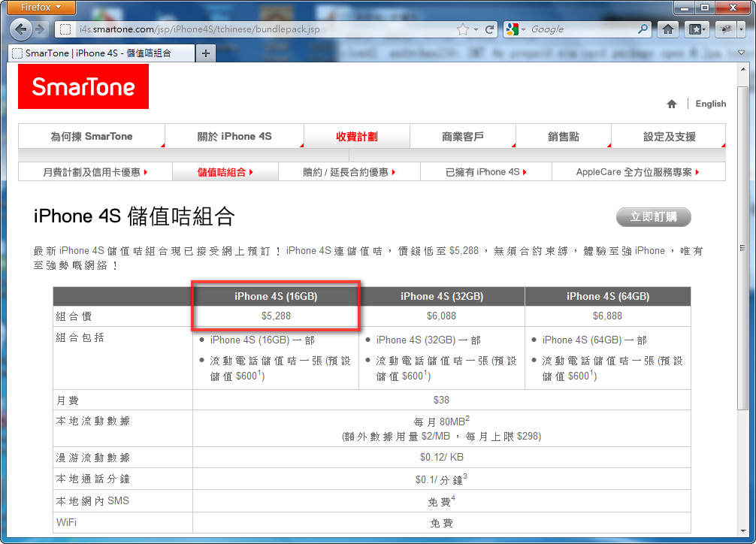This screenshot has height=544, width=756.
Task: Click the SmarTone red logo
Action: coord(83,86)
